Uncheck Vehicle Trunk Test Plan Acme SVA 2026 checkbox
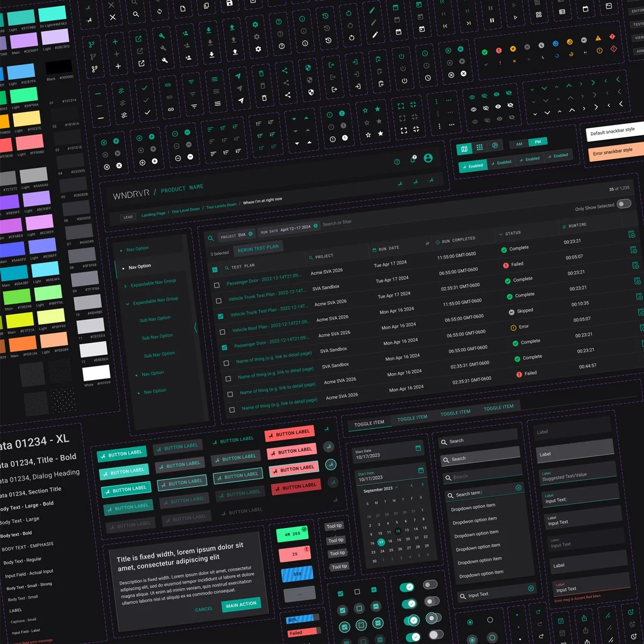The width and height of the screenshot is (644, 644). pyautogui.click(x=221, y=316)
